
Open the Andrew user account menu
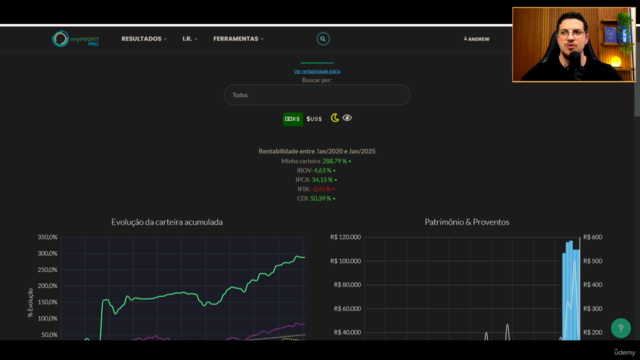point(476,39)
